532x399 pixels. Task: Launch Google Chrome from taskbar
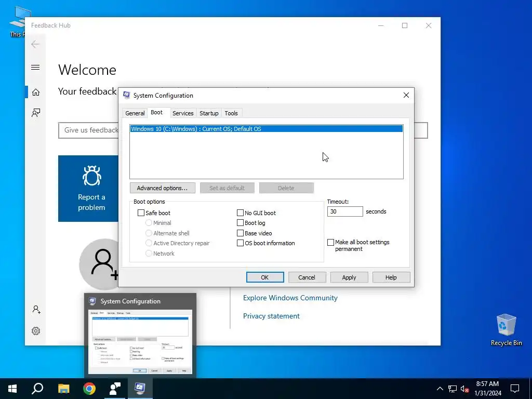(89, 389)
